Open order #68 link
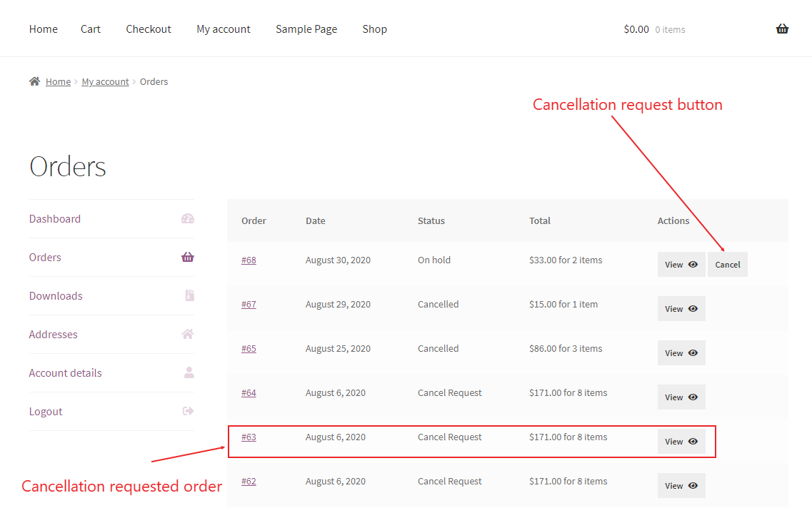The image size is (812, 508). pyautogui.click(x=249, y=260)
